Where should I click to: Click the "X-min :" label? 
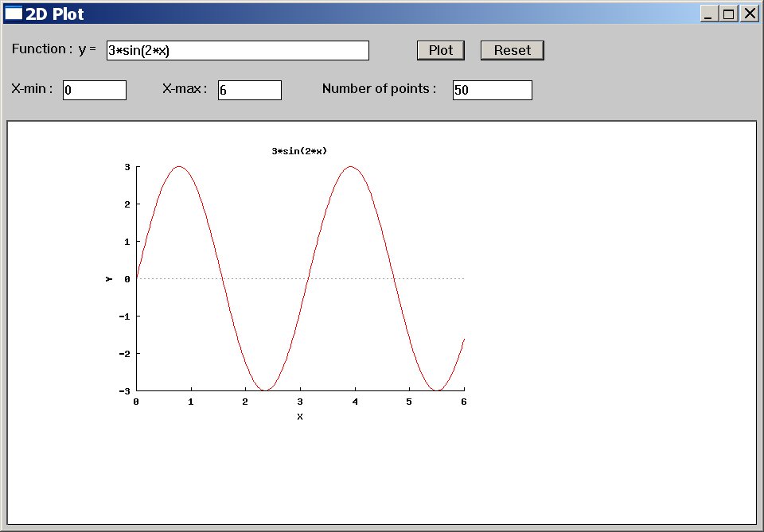[32, 89]
